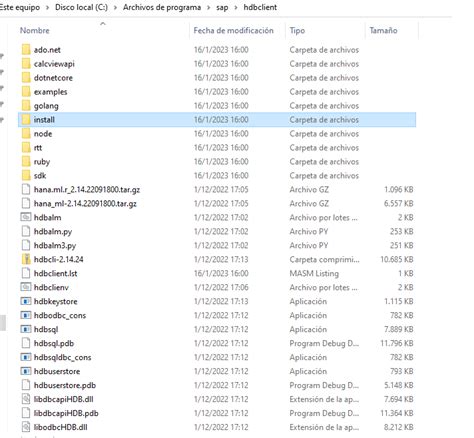This screenshot has width=474, height=438.
Task: Click the size 793 KB
Action: point(402,371)
